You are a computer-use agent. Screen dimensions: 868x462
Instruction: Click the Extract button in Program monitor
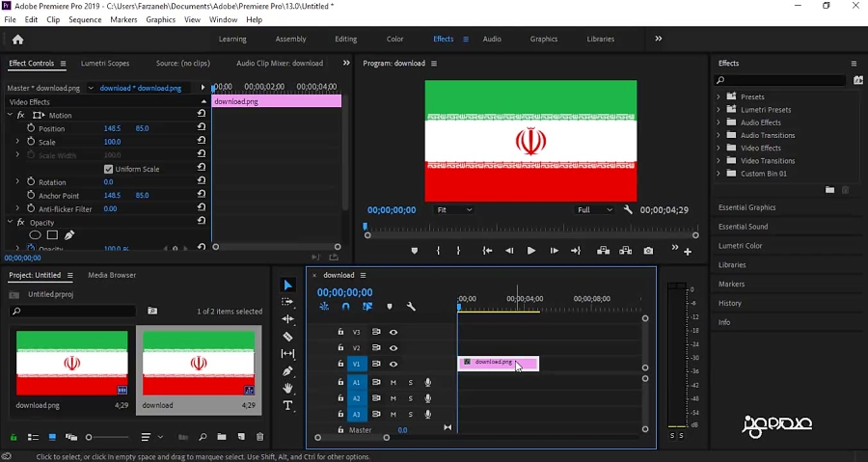(626, 251)
